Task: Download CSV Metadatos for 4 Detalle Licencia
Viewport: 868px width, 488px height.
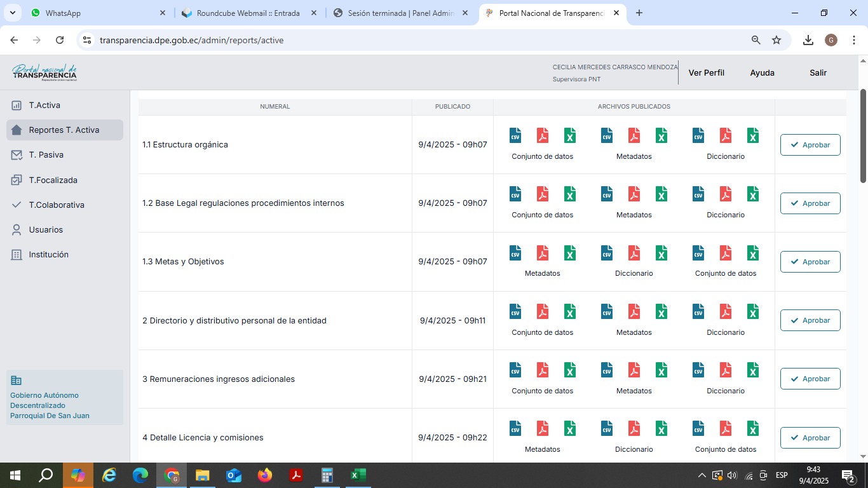Action: click(515, 428)
